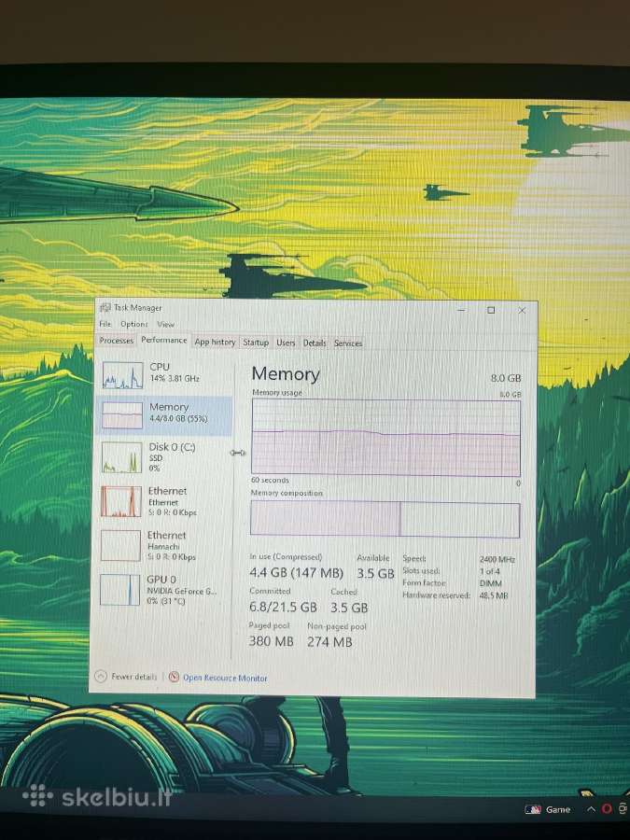Select the Hamachi Ethernet graph thumbnail
The width and height of the screenshot is (630, 840).
click(120, 545)
